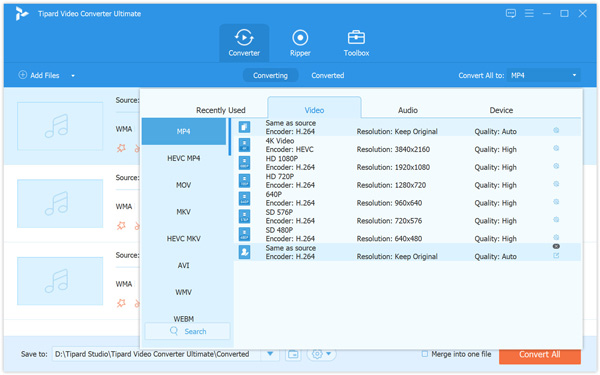
Task: Select AVI format
Action: click(184, 266)
